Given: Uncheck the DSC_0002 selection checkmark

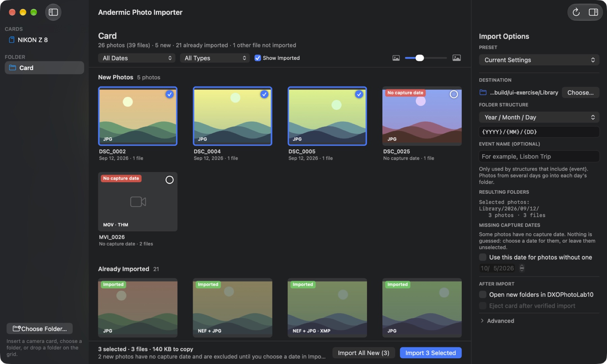Looking at the screenshot, I should pos(170,94).
